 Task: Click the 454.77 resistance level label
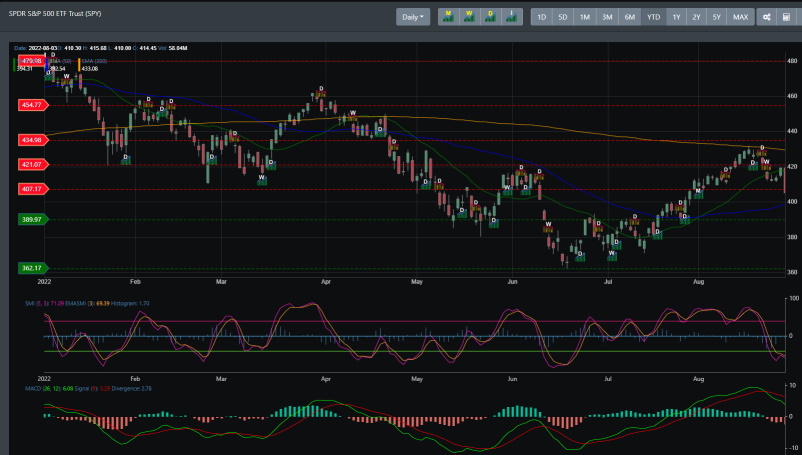33,105
